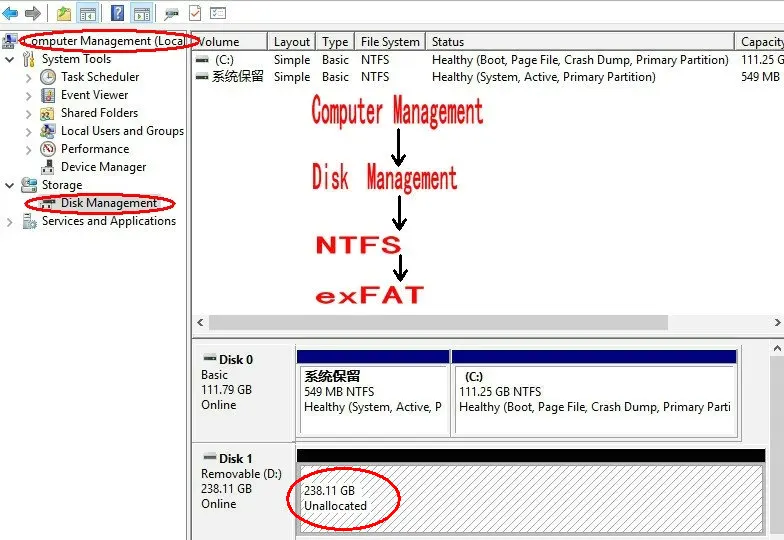The width and height of the screenshot is (784, 540).
Task: Expand Local Users and Groups node
Action: [28, 132]
